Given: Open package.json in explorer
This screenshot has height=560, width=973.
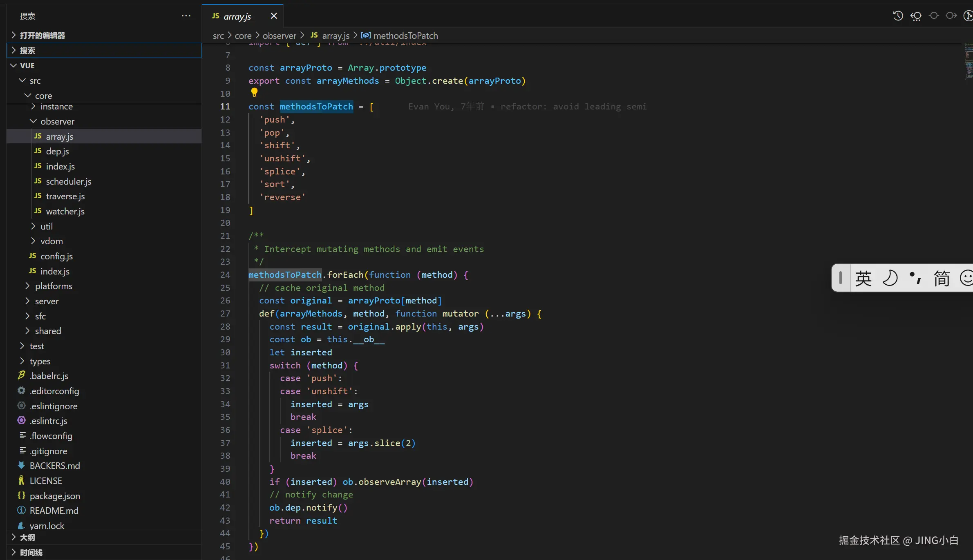Looking at the screenshot, I should [x=55, y=496].
